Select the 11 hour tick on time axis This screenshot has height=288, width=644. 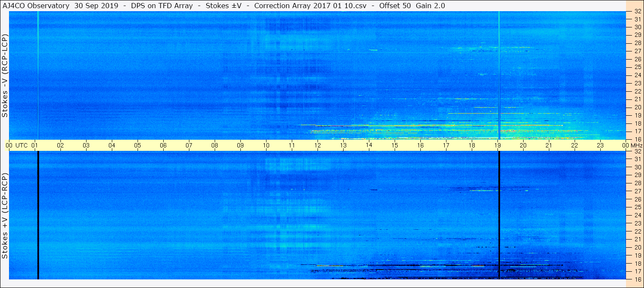(292, 146)
